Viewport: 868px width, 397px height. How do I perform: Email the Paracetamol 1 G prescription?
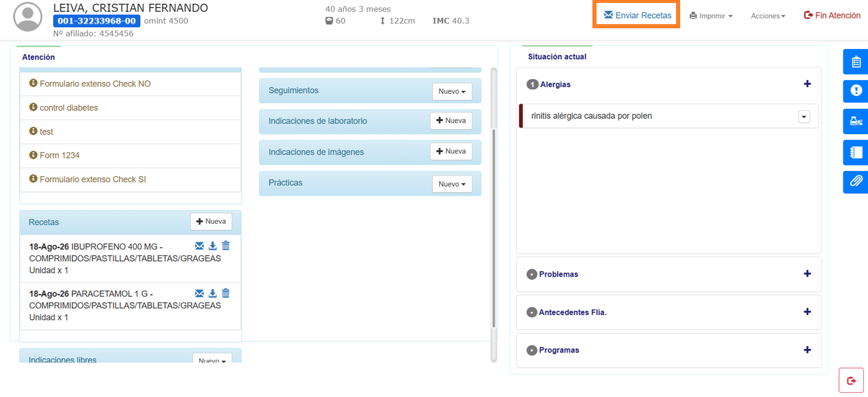(x=199, y=293)
